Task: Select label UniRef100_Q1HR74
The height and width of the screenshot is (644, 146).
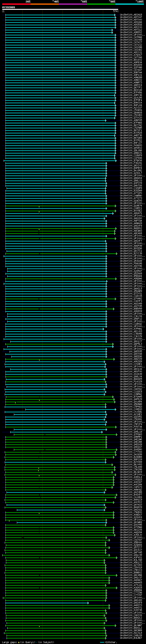Action: [x=131, y=206]
